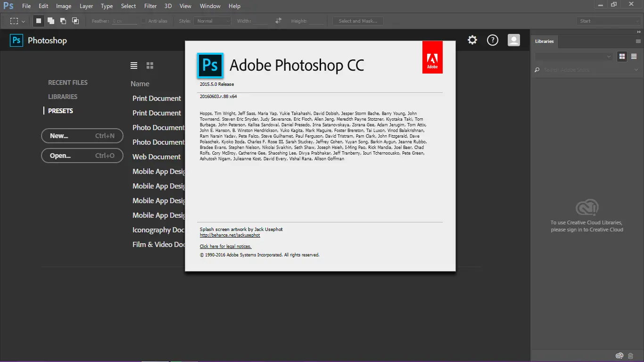
Task: Open the Start workspace switcher dropdown
Action: [608, 21]
